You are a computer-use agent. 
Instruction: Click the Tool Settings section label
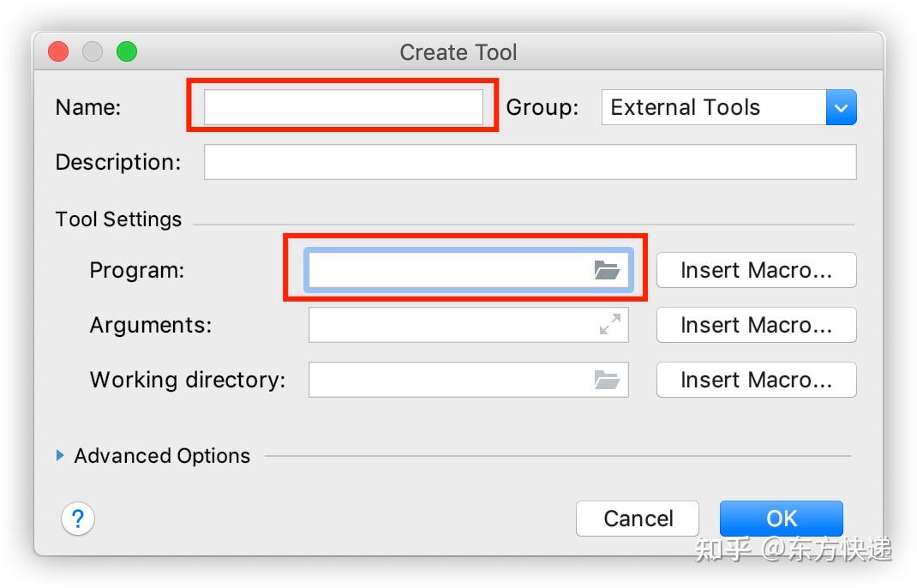[x=118, y=219]
